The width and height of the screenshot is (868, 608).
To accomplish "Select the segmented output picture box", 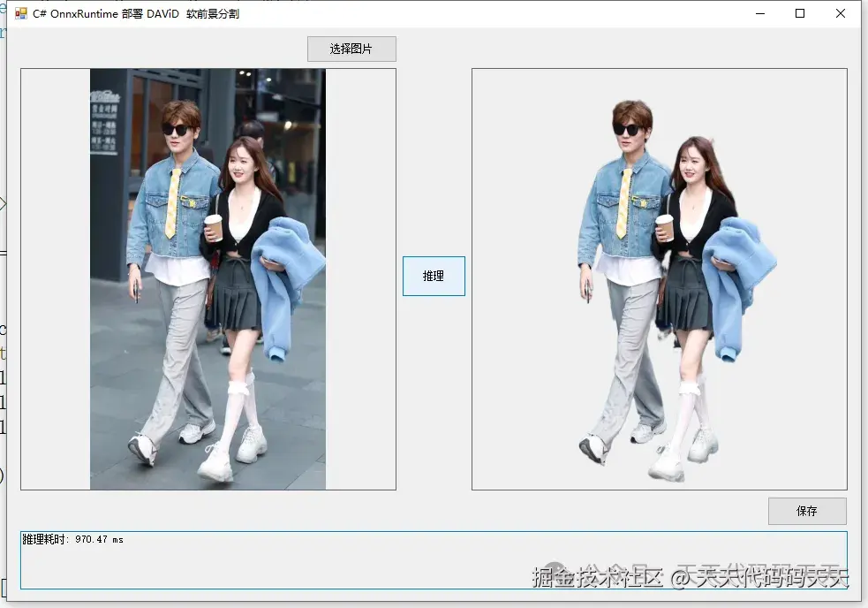I will pyautogui.click(x=660, y=278).
